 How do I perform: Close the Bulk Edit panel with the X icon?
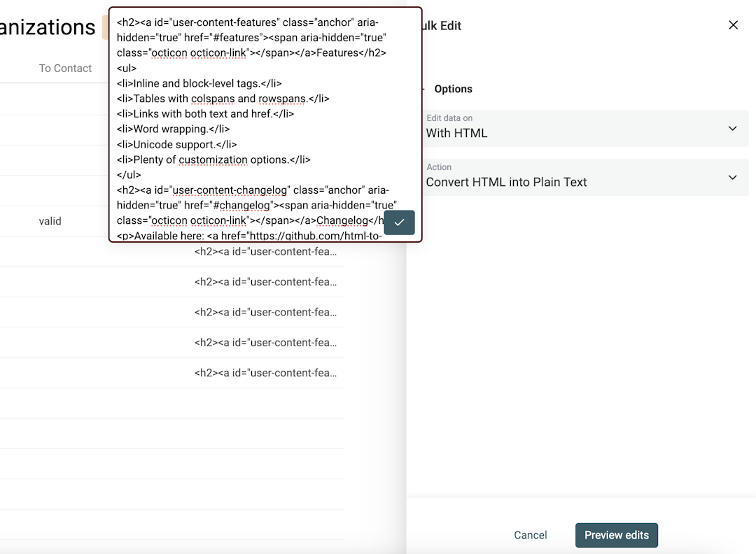point(733,24)
